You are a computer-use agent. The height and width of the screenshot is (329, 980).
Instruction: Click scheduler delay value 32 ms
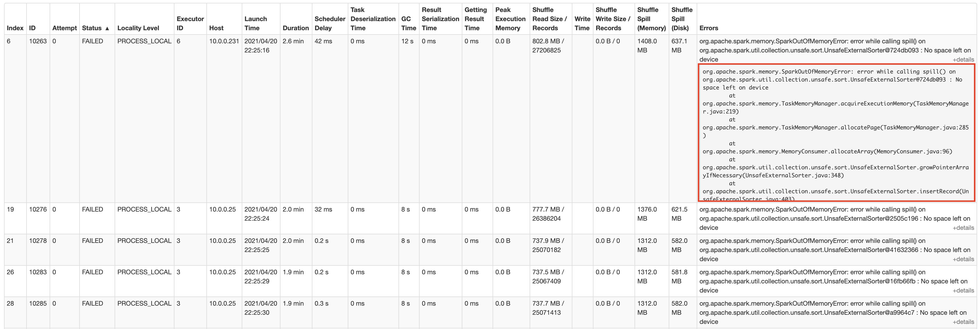pos(323,209)
